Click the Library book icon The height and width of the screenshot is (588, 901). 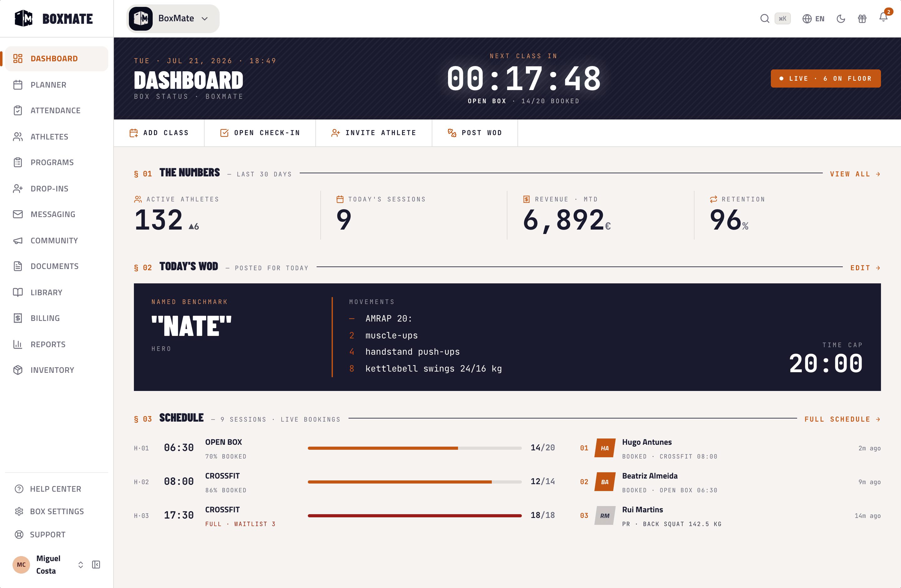pos(18,292)
